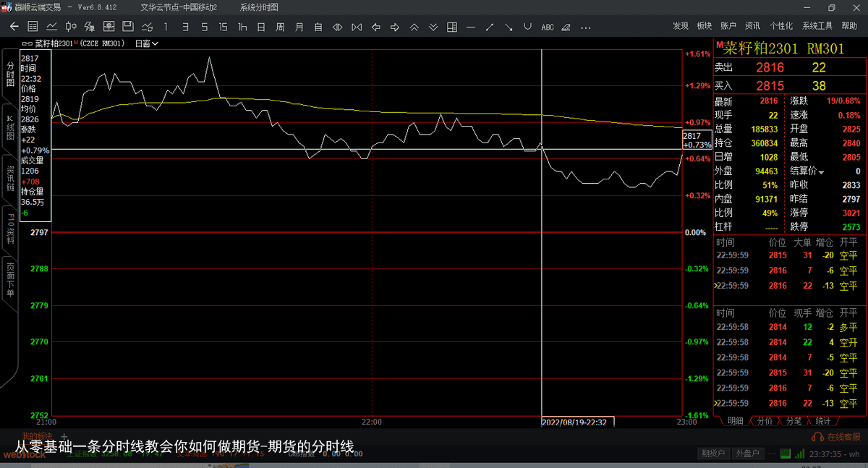Open the more tools ellipsis menu

pos(585,27)
